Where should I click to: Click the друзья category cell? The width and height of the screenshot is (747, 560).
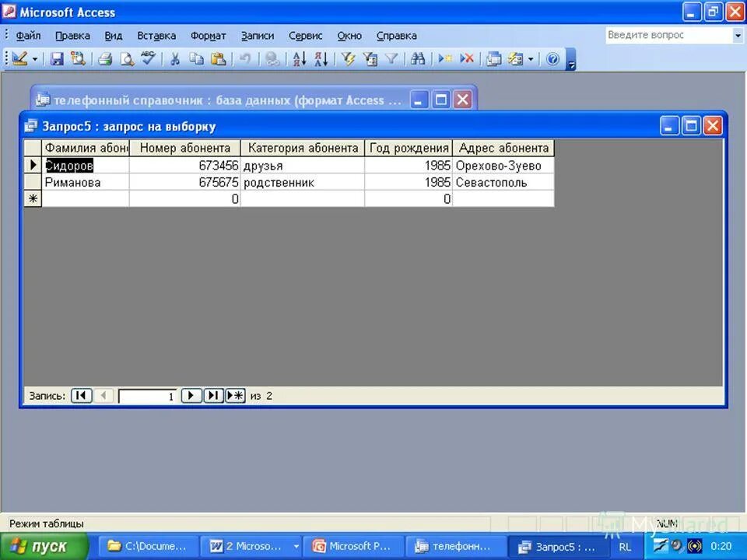tap(303, 165)
